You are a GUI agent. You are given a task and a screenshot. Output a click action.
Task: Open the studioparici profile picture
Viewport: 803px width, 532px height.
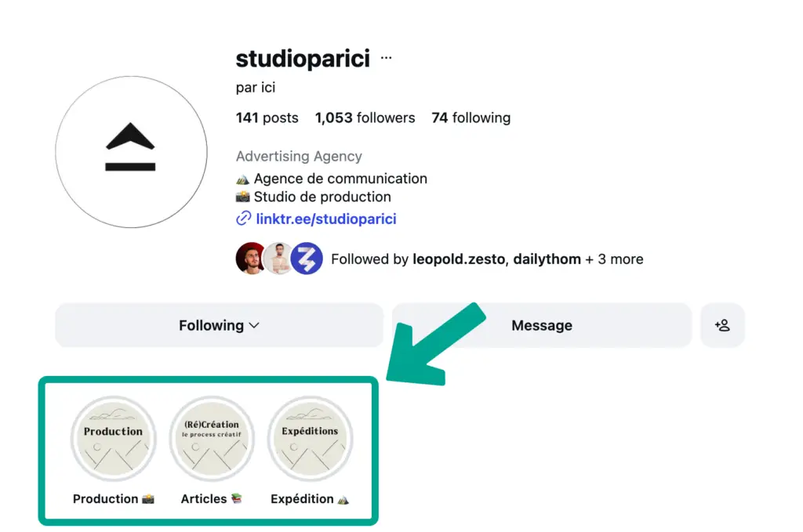131,152
